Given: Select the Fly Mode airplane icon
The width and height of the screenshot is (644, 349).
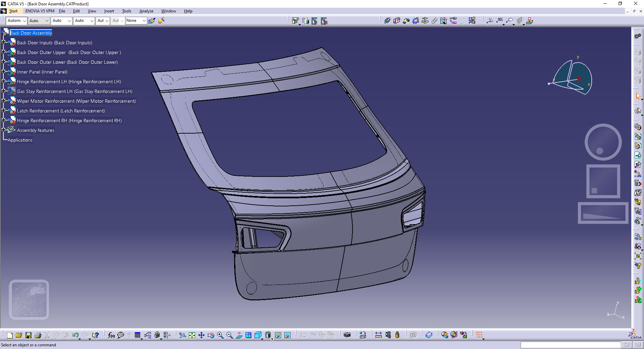Looking at the screenshot, I should tap(182, 335).
